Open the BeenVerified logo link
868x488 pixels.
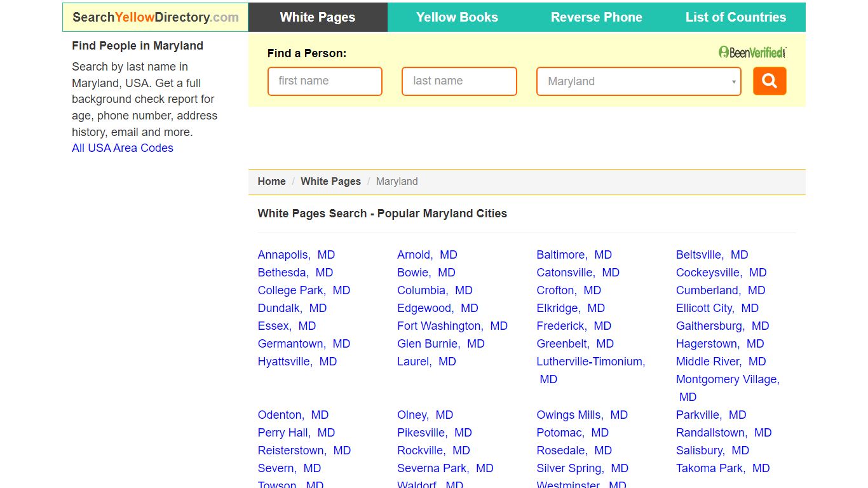pos(752,52)
